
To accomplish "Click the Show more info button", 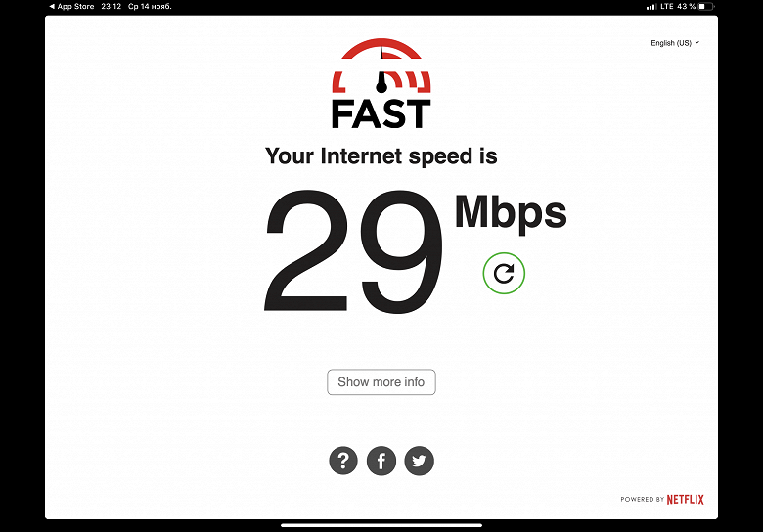I will [381, 382].
